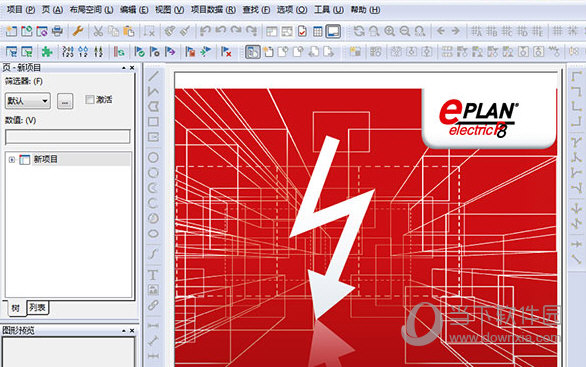Expand the 新项目 tree node
This screenshot has width=586, height=367.
tap(12, 160)
